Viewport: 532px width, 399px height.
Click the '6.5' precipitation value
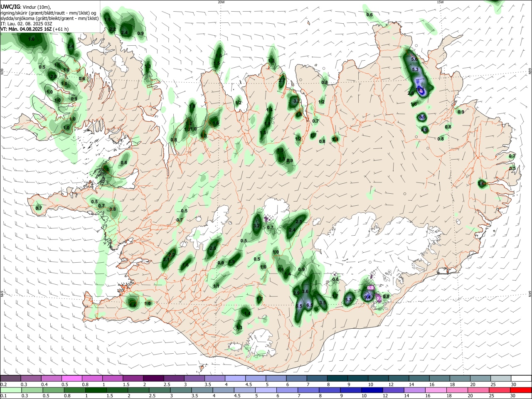point(310,305)
